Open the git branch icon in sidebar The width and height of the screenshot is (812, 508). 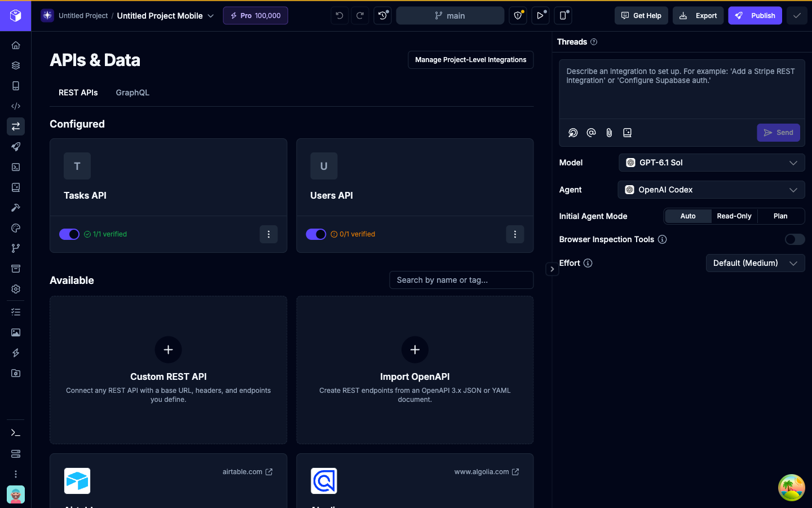[16, 248]
